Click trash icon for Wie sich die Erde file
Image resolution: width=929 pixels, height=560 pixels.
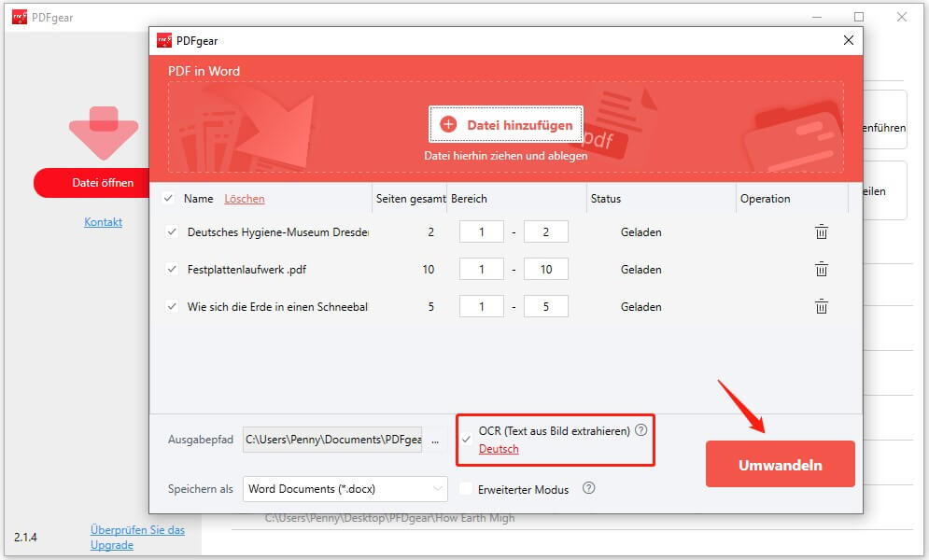(821, 306)
